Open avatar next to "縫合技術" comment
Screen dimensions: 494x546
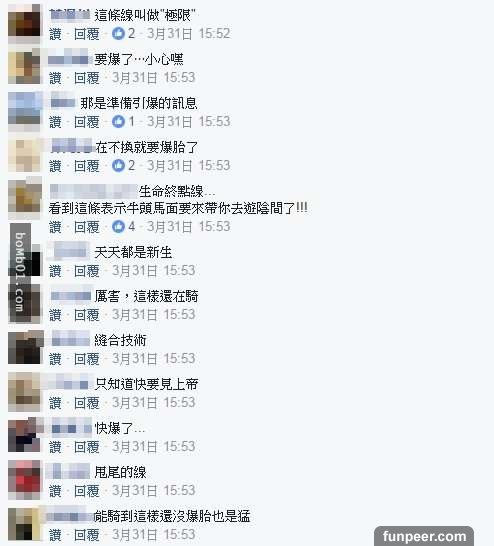coord(25,348)
